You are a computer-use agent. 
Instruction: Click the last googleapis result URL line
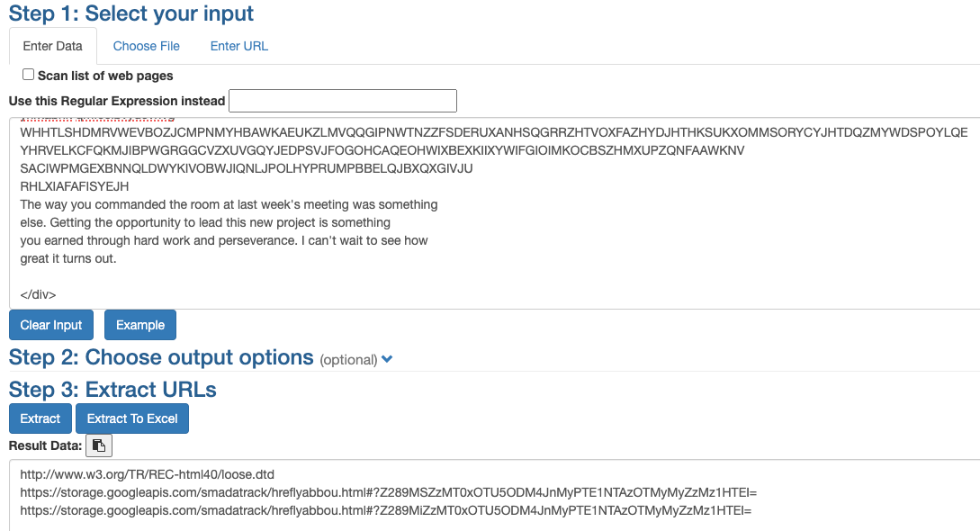pyautogui.click(x=386, y=510)
